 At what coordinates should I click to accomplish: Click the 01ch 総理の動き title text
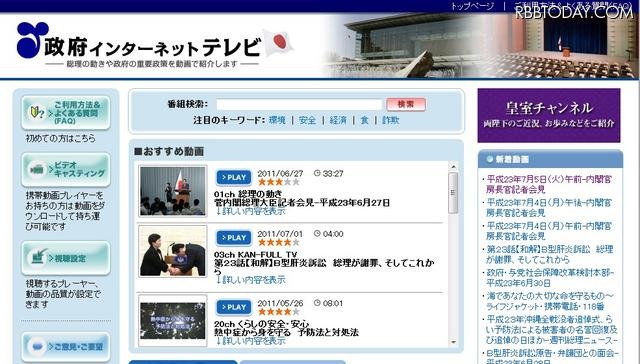coord(248,194)
